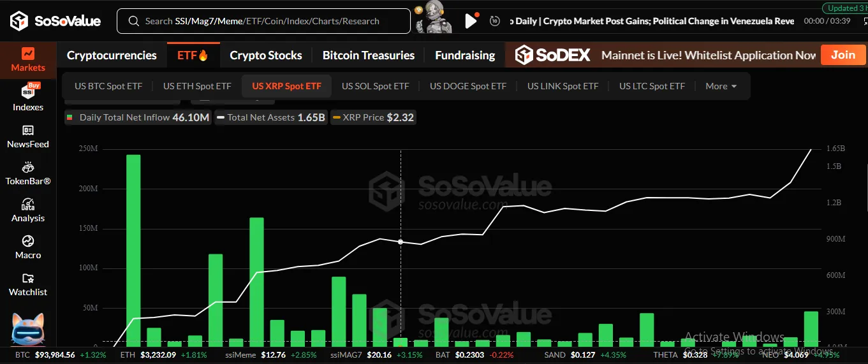The height and width of the screenshot is (364, 868).
Task: Open the Crypto Market Post Gains headline
Action: click(x=651, y=21)
